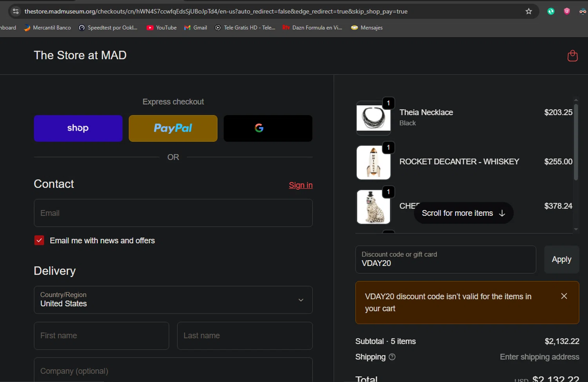The height and width of the screenshot is (382, 588).
Task: Open the pink shield extension icon
Action: (x=567, y=11)
